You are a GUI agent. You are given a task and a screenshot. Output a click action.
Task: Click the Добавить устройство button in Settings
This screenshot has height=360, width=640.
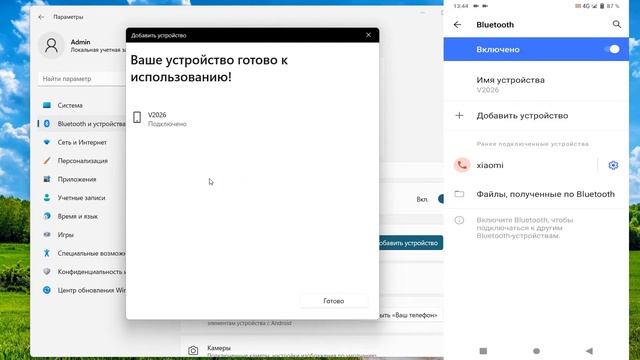pos(411,243)
